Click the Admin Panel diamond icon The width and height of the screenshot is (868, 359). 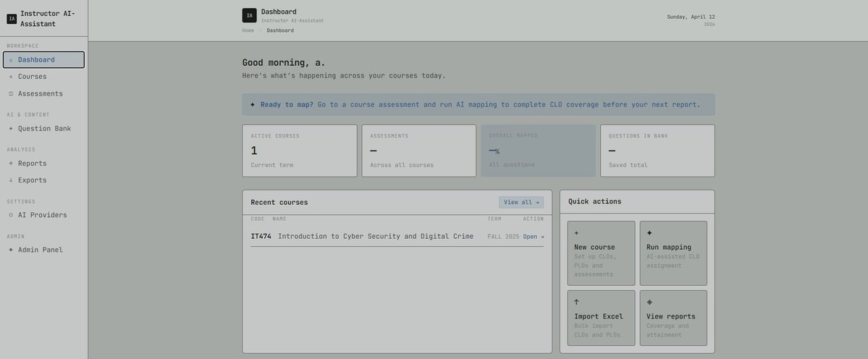pos(11,250)
